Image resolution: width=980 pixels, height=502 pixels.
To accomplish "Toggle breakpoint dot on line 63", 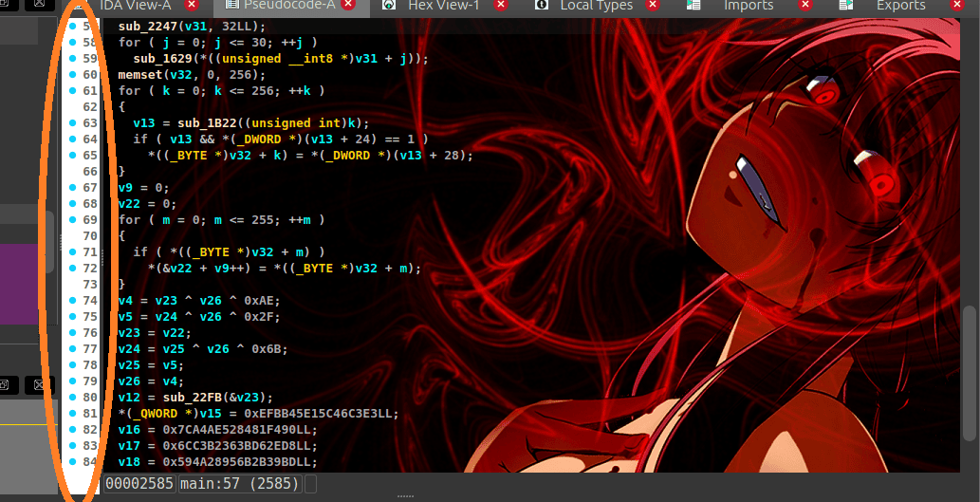I will pos(72,122).
